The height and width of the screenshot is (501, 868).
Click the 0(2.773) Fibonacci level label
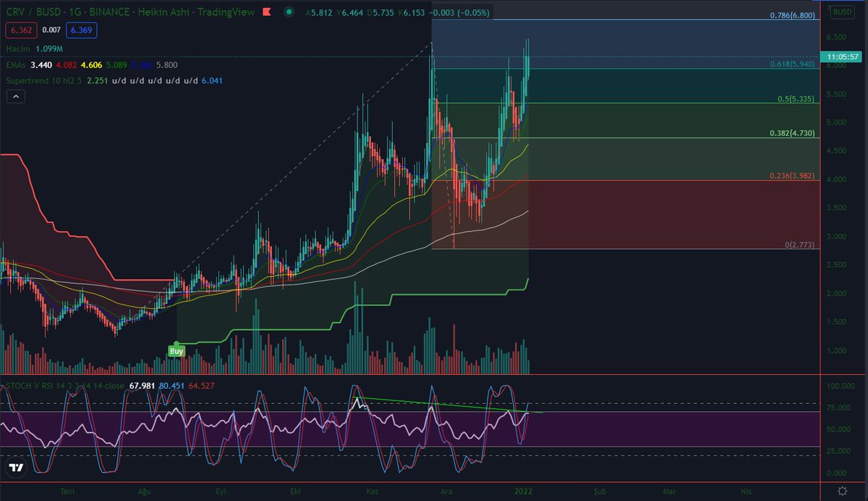(x=800, y=245)
